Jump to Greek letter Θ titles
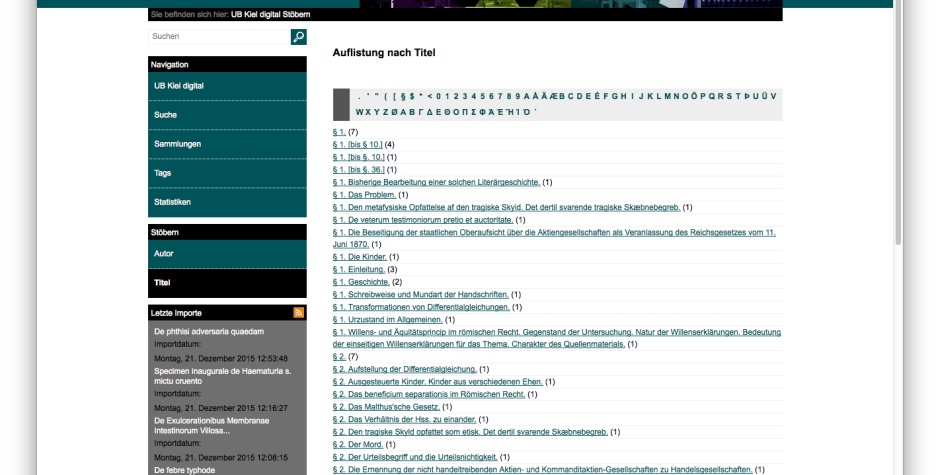Screen dimensions: 940x475 tap(447, 112)
